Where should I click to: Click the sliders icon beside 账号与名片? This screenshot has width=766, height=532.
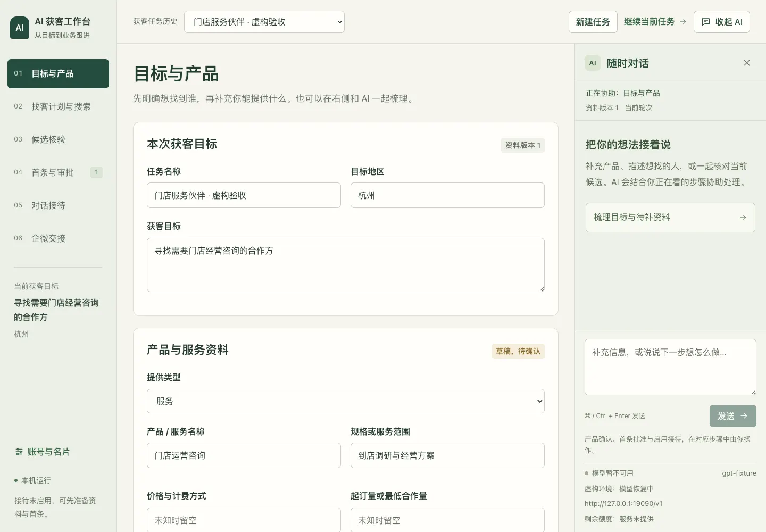click(x=19, y=452)
